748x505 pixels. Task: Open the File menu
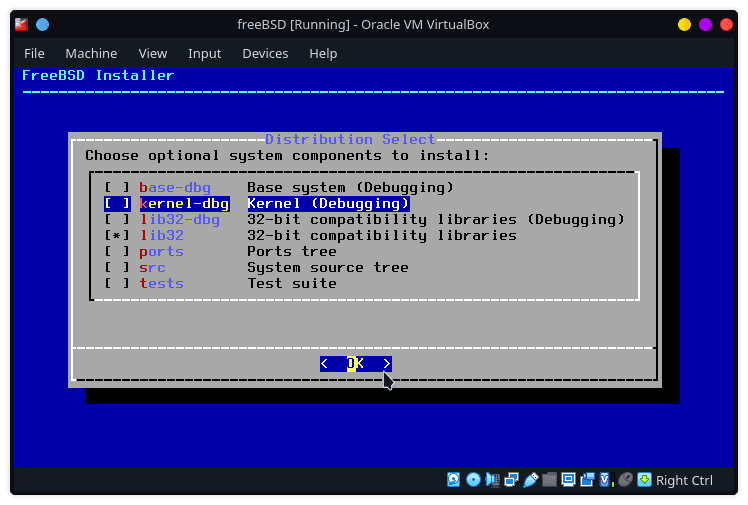coord(34,53)
